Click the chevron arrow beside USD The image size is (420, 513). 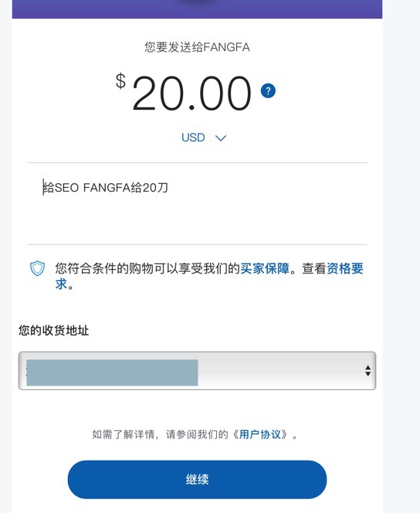tap(221, 138)
